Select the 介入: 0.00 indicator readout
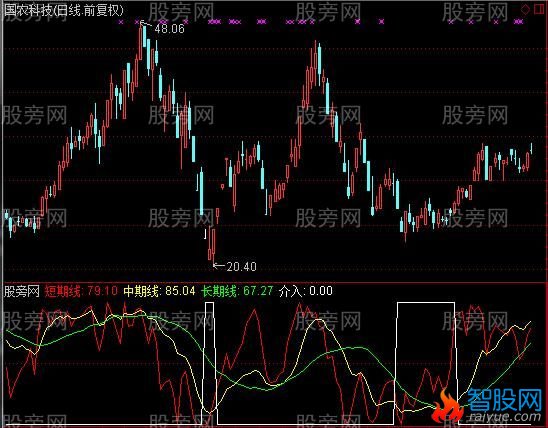Screen dimensions: 548x428 click(x=306, y=291)
